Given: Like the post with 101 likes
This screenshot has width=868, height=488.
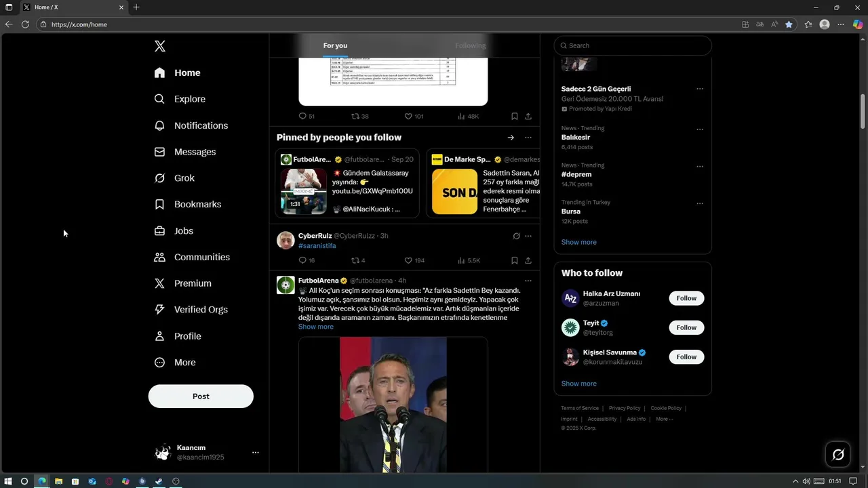Looking at the screenshot, I should pyautogui.click(x=414, y=117).
